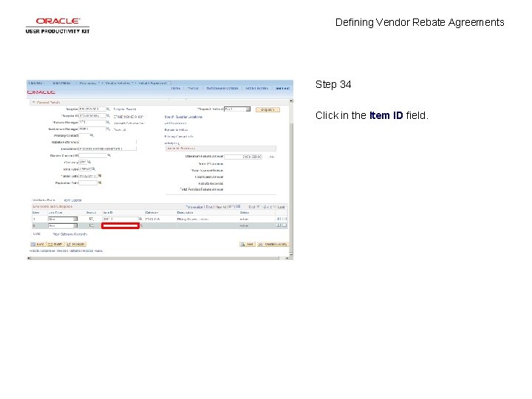Click the Item ID lookup icon on line 1
The image size is (532, 399).
[140, 219]
